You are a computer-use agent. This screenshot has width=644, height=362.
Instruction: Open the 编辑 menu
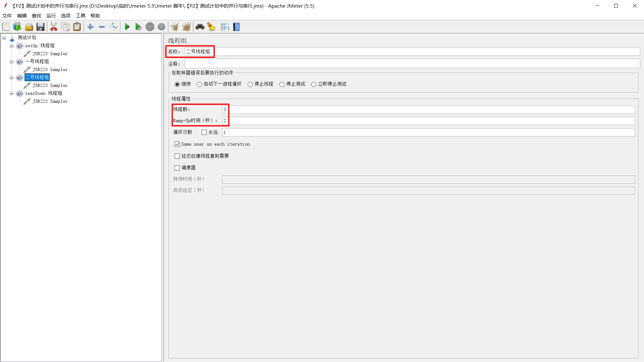pos(22,16)
